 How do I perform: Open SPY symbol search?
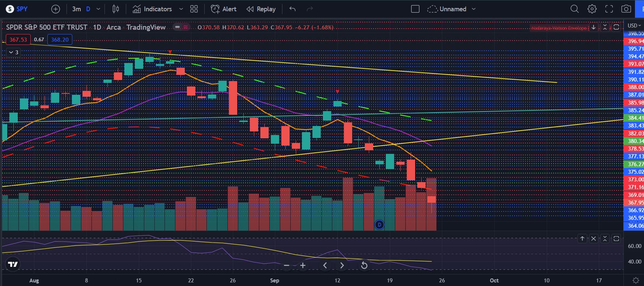tap(17, 9)
